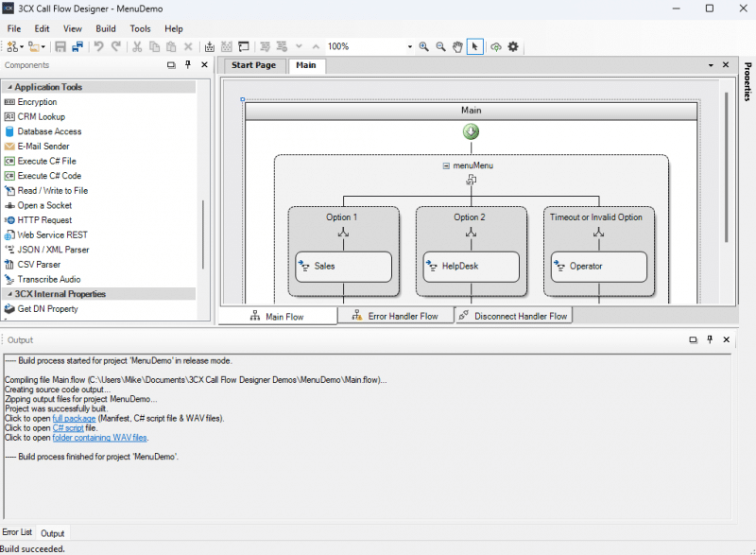Image resolution: width=756 pixels, height=555 pixels.
Task: Open the Tools menu
Action: [140, 29]
